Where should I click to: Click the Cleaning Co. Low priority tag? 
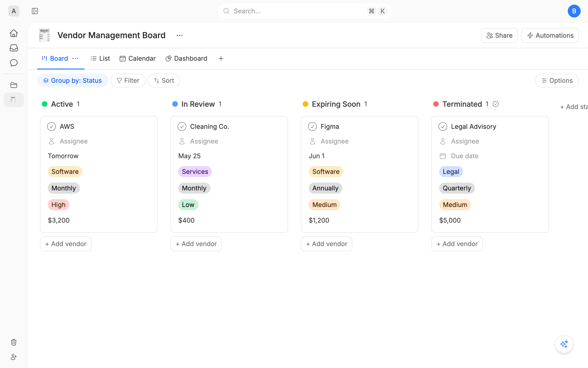coord(188,205)
